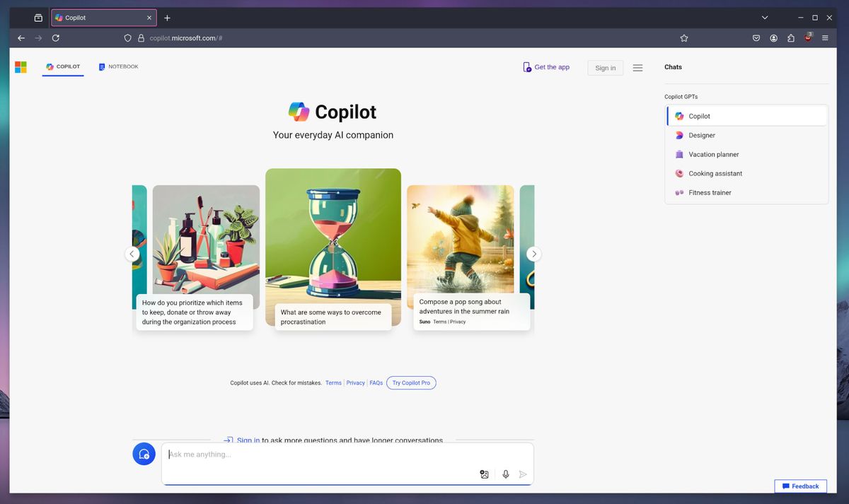Screen dimensions: 849x504
Task: Open the tab list dropdown chevron
Action: click(x=765, y=17)
